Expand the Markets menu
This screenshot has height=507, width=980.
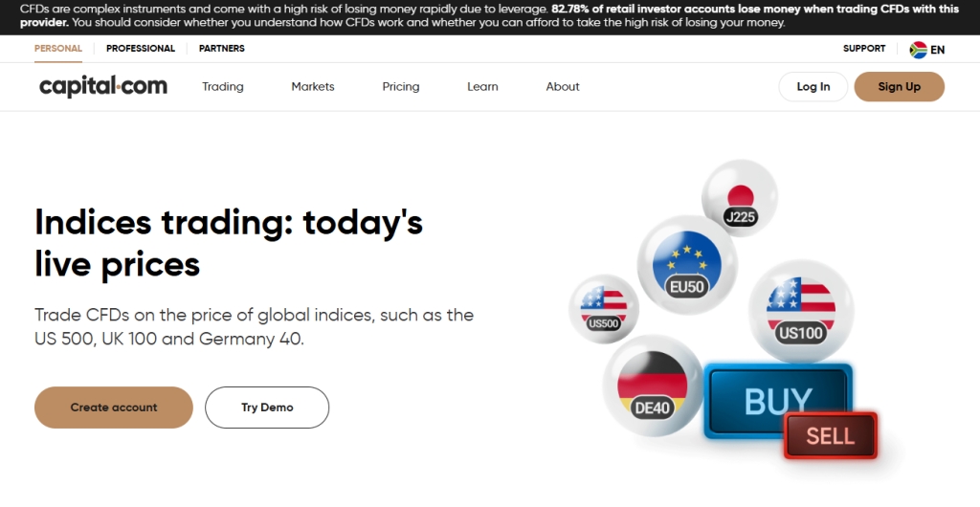(x=313, y=87)
